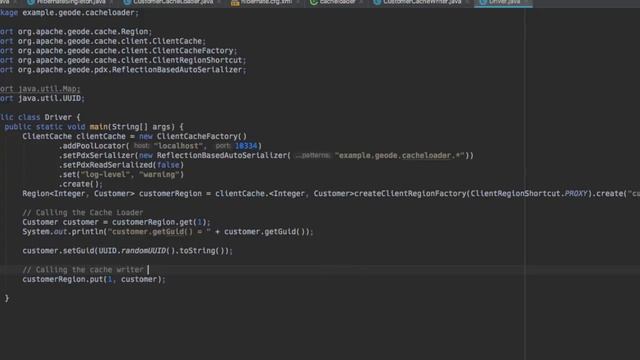The image size is (640, 360).
Task: Click the .create(); call line
Action: (x=81, y=184)
